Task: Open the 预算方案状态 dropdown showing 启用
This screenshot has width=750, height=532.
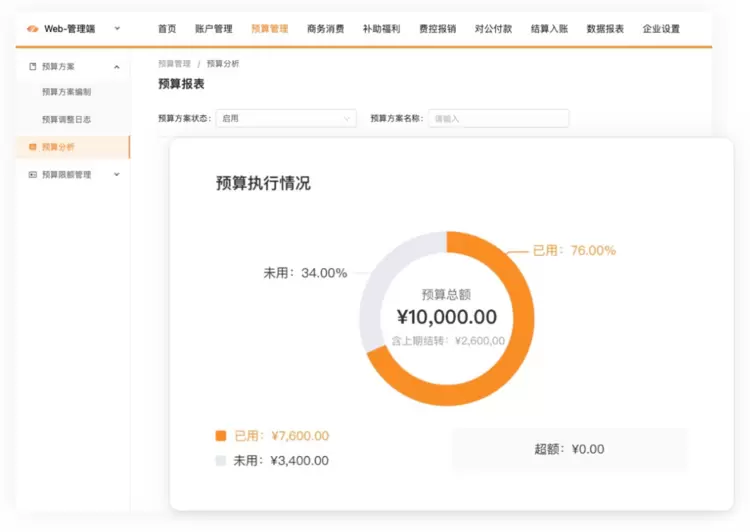Action: pyautogui.click(x=285, y=118)
